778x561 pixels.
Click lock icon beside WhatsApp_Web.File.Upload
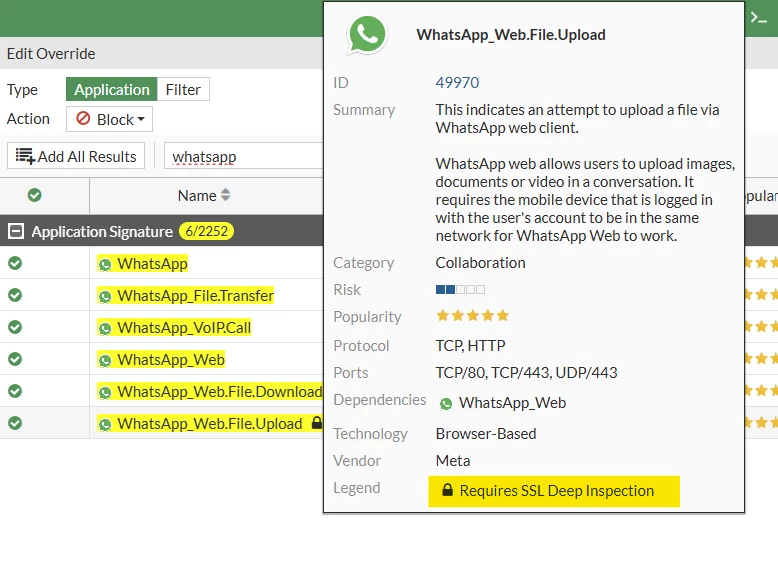[317, 423]
